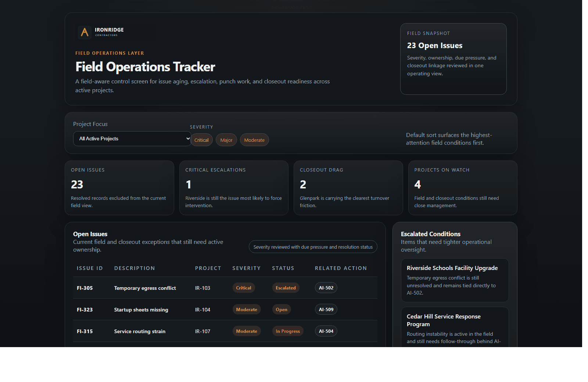Open the Cedar Hill Service Response Program card
The width and height of the screenshot is (588, 382).
tap(455, 327)
